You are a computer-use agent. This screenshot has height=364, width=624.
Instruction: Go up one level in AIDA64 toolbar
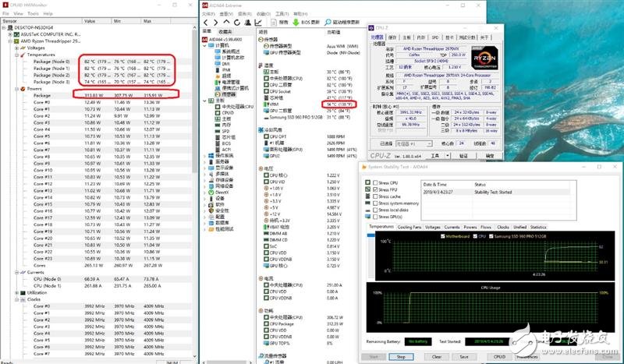pos(226,23)
